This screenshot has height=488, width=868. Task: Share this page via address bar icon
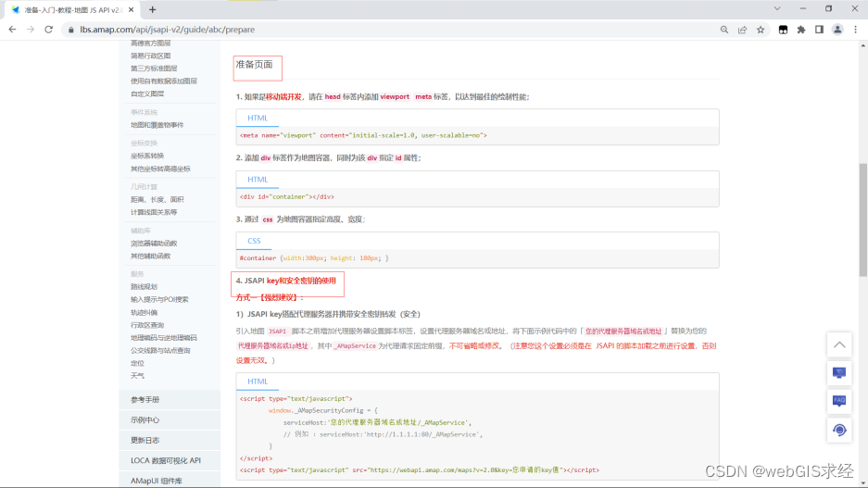click(742, 30)
